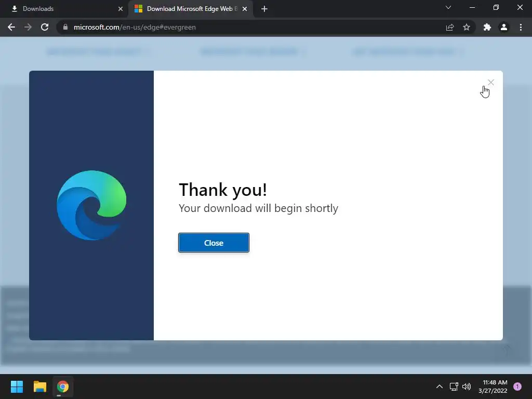Open a new browser tab
532x399 pixels.
264,9
